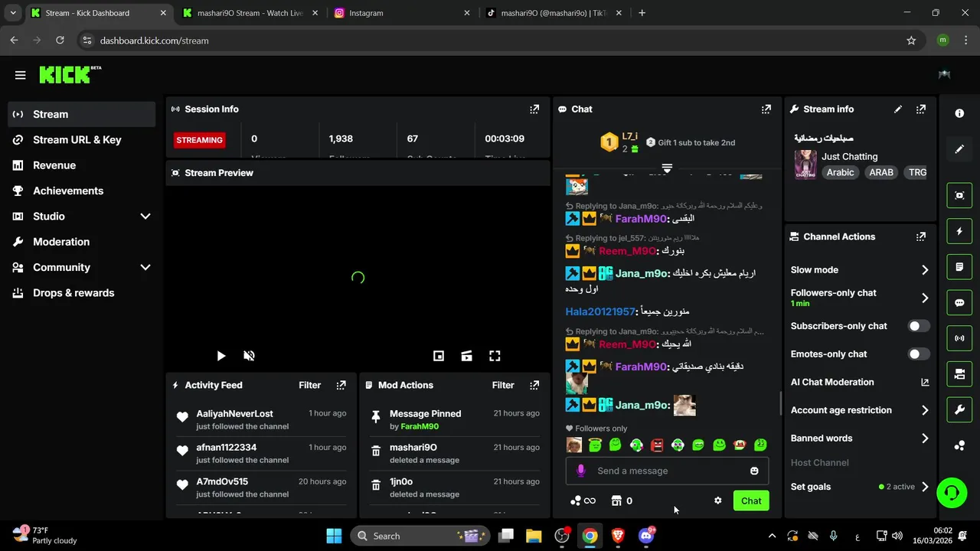
Task: Open AI Chat Moderation external link icon
Action: click(x=924, y=382)
